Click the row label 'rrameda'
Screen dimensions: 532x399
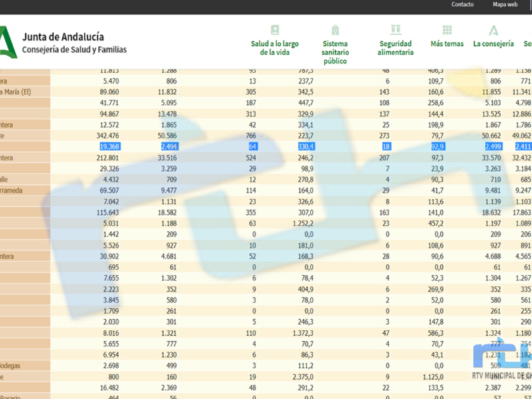pos(11,190)
